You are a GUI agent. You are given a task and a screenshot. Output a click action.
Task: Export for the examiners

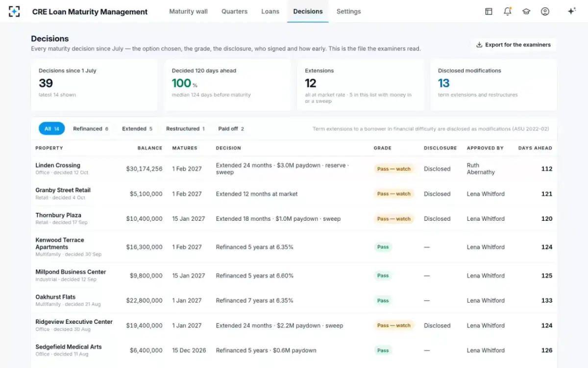click(513, 45)
